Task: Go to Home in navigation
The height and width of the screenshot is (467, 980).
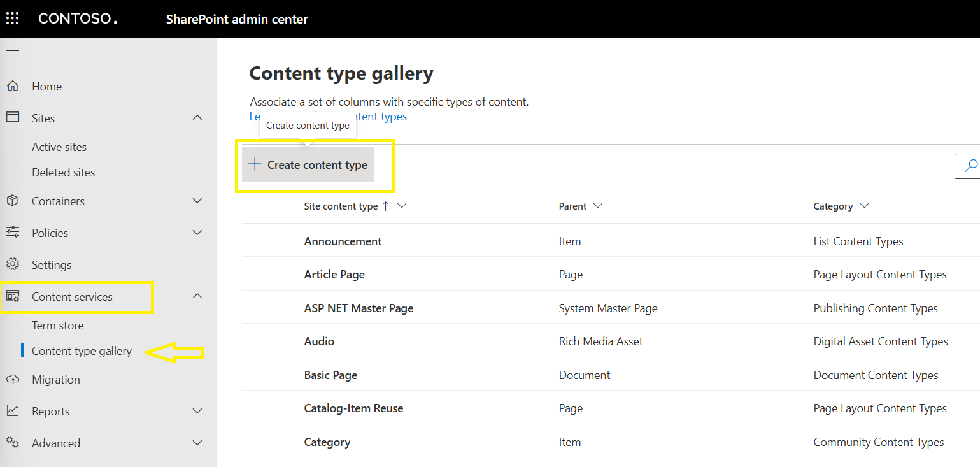Action: coord(47,87)
